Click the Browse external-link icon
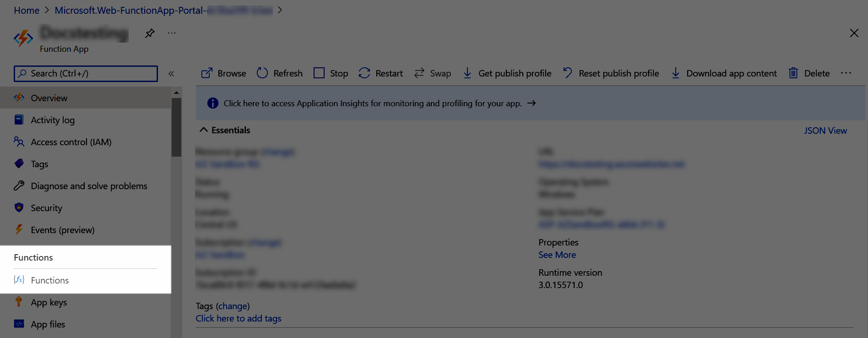 pos(207,73)
